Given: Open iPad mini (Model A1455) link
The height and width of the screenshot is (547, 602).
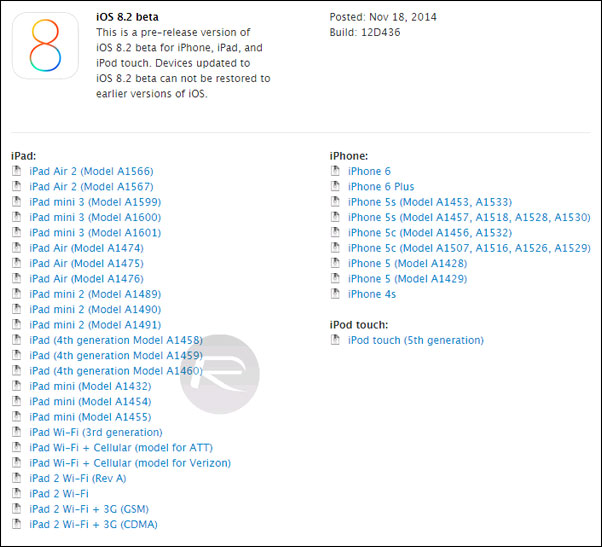Looking at the screenshot, I should click(90, 417).
